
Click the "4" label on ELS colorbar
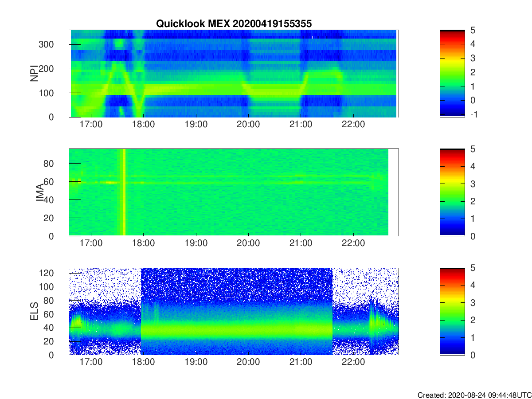472,285
